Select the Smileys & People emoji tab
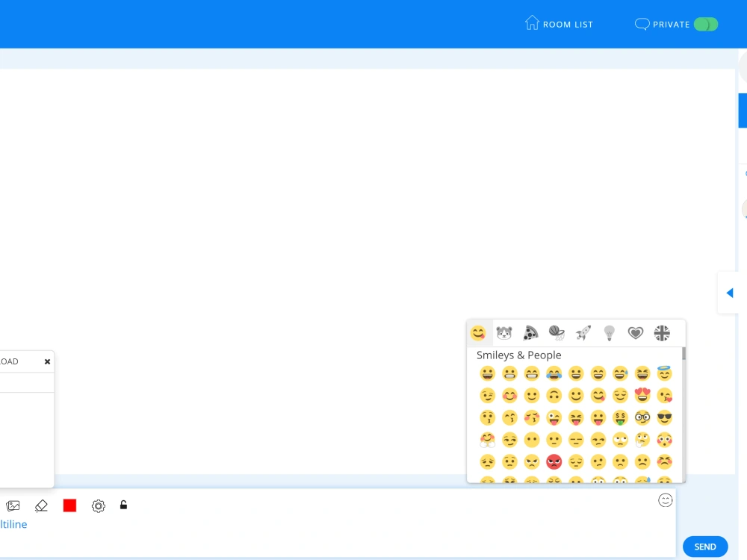Image resolution: width=747 pixels, height=560 pixels. click(478, 333)
